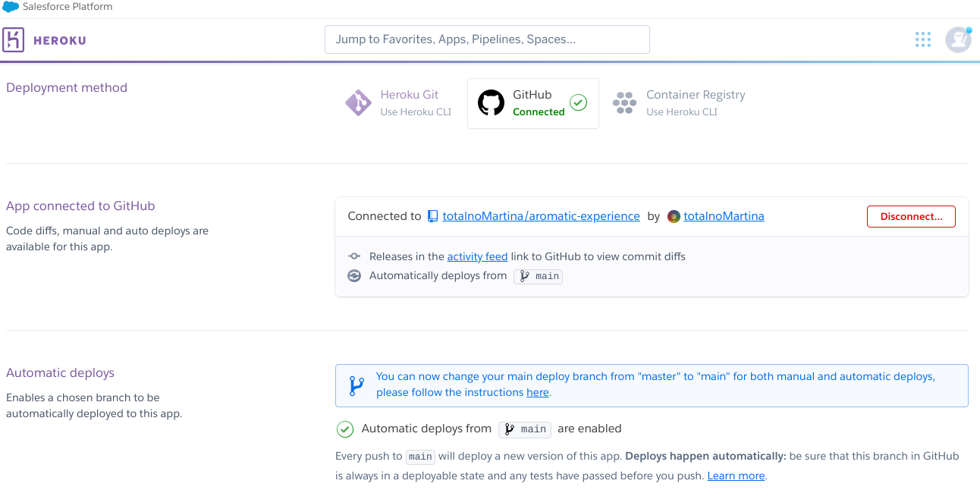980x493 pixels.
Task: Select the Heroku Git deployment method
Action: click(x=400, y=103)
